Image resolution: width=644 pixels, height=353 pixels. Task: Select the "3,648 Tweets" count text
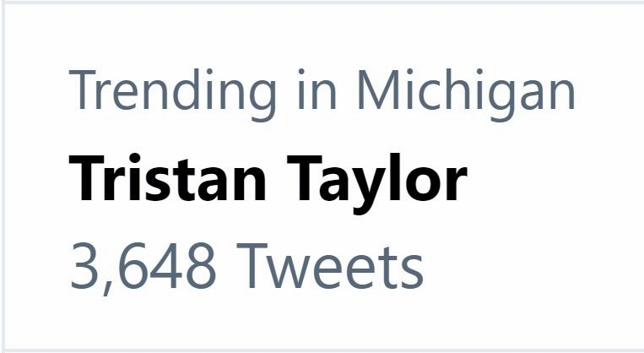[x=246, y=267]
